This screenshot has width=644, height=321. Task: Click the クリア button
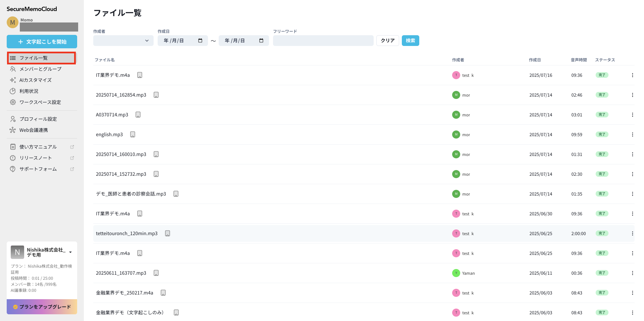pos(387,41)
